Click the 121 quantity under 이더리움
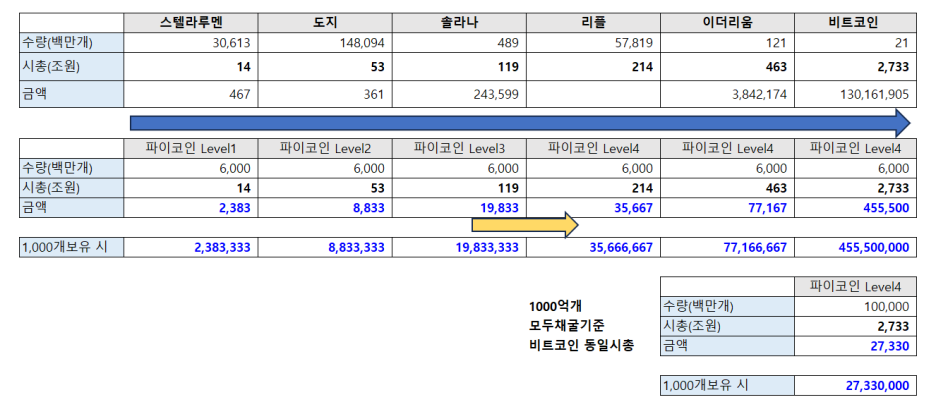This screenshot has height=414, width=936. [x=728, y=42]
